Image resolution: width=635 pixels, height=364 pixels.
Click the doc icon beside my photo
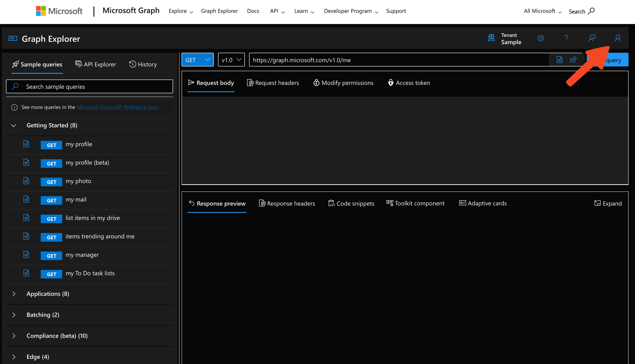pyautogui.click(x=26, y=181)
